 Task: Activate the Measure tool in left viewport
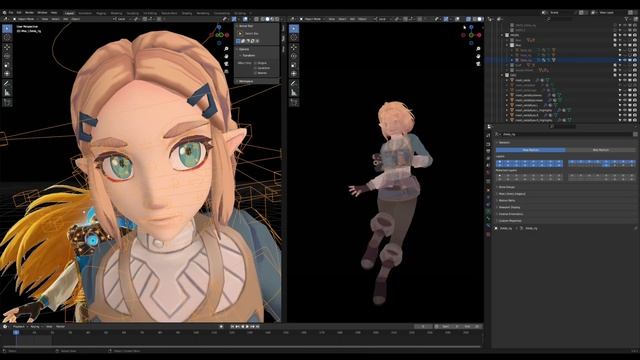tap(7, 93)
